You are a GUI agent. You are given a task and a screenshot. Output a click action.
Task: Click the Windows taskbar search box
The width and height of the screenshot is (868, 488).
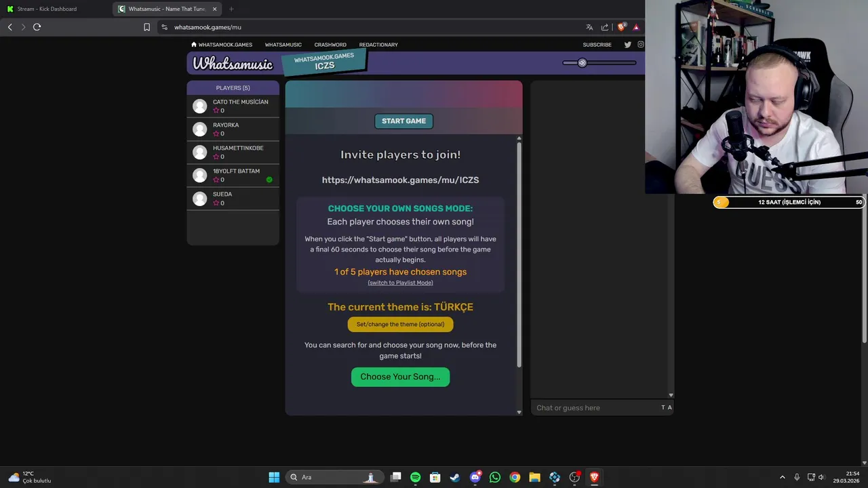[x=334, y=477]
